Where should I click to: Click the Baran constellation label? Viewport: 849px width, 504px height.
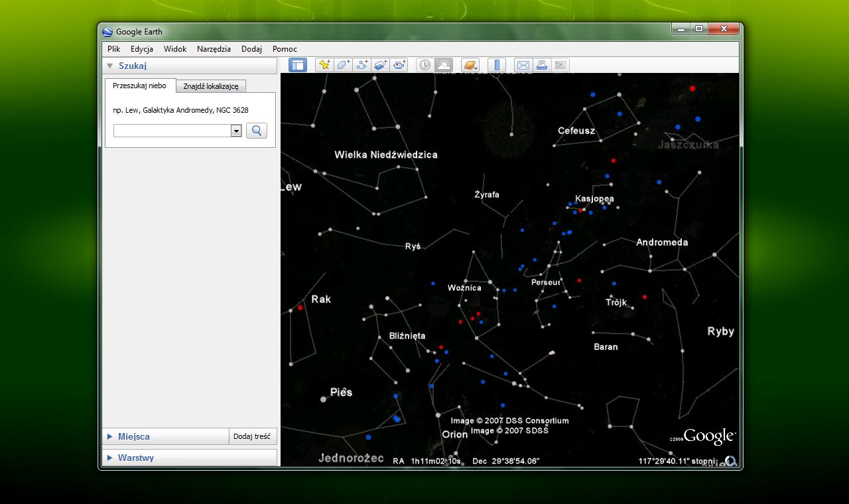[606, 347]
